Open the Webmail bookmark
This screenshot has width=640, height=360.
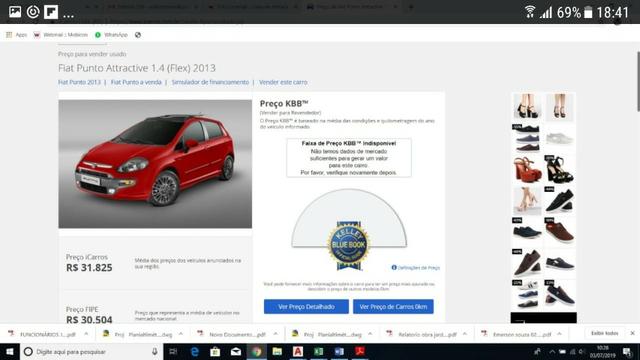coord(61,35)
